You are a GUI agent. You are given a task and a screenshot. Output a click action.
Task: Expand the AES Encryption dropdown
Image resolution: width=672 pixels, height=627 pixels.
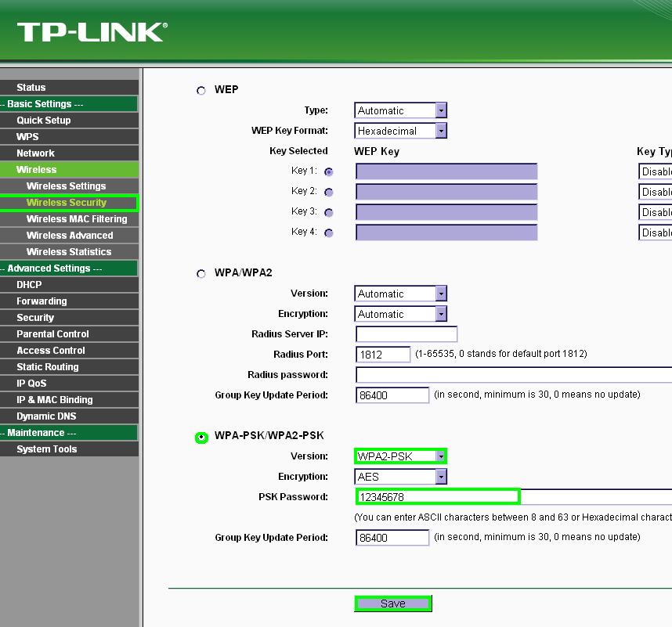(400, 477)
